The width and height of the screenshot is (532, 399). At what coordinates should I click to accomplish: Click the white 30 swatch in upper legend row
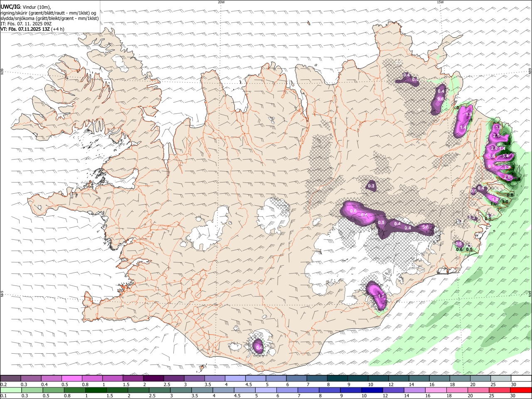tap(521, 379)
